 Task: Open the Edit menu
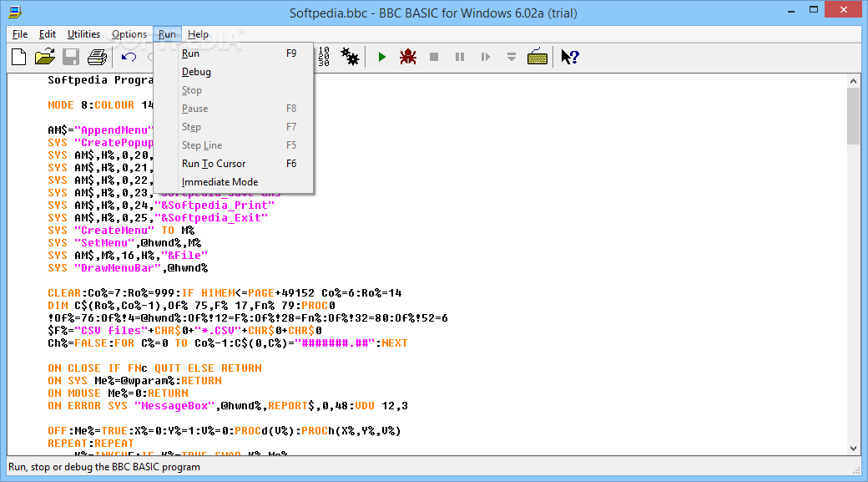tap(47, 34)
